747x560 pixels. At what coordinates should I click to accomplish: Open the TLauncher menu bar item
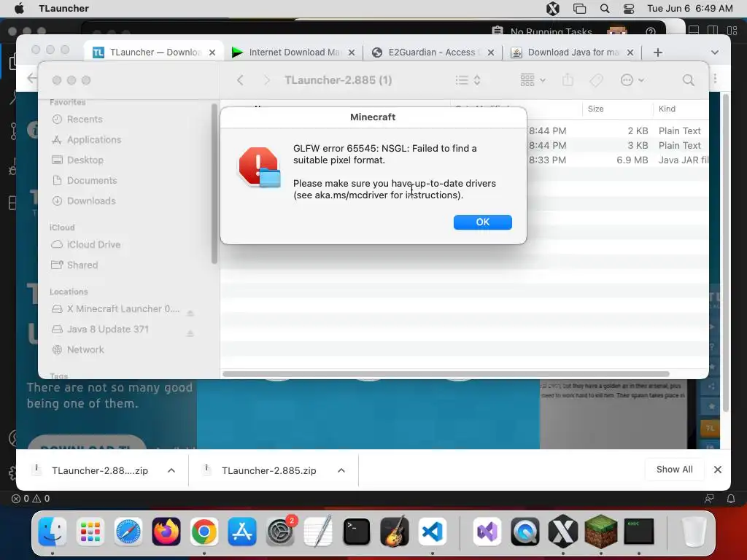point(64,9)
